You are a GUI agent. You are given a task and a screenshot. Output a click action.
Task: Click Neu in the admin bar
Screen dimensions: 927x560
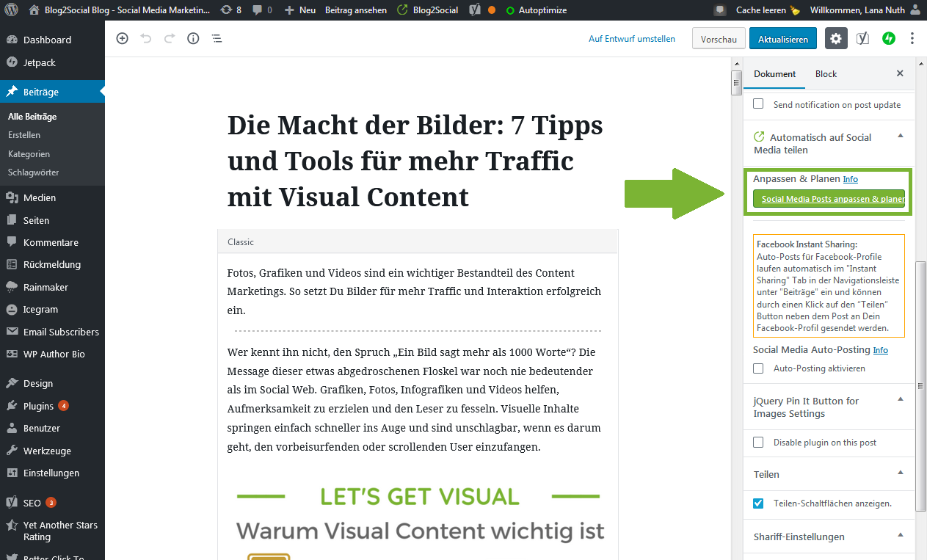pyautogui.click(x=299, y=10)
